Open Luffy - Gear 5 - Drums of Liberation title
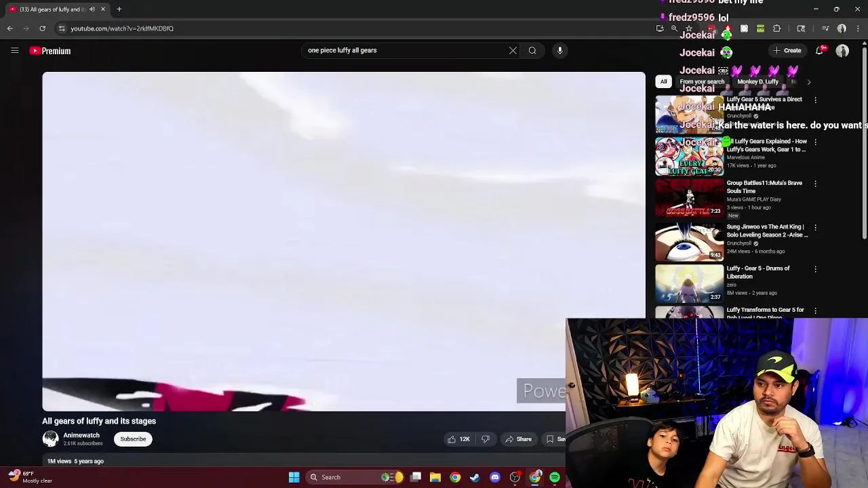 click(758, 272)
